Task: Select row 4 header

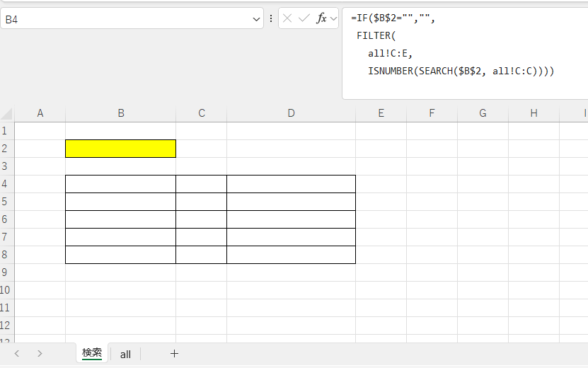Action: pyautogui.click(x=6, y=184)
